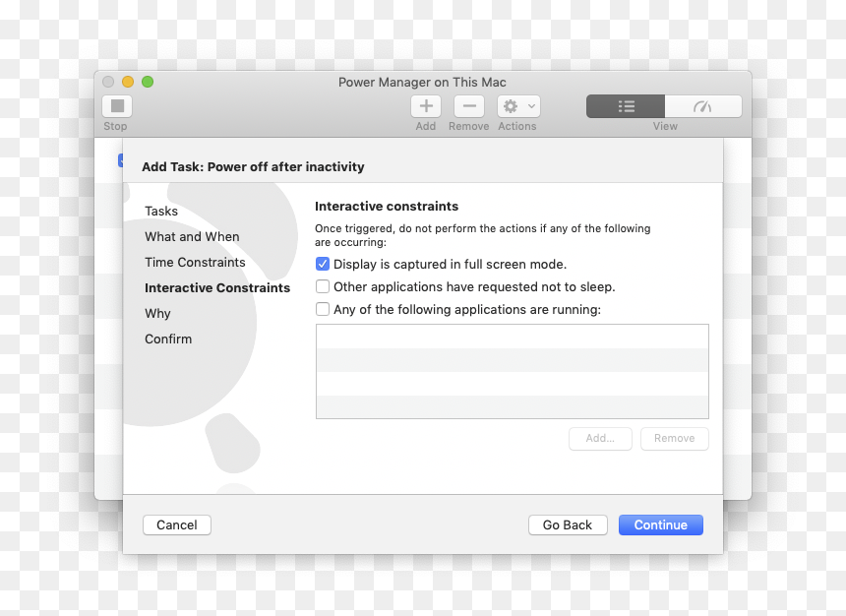The height and width of the screenshot is (616, 846).
Task: Cancel the Add Task dialog
Action: [176, 524]
